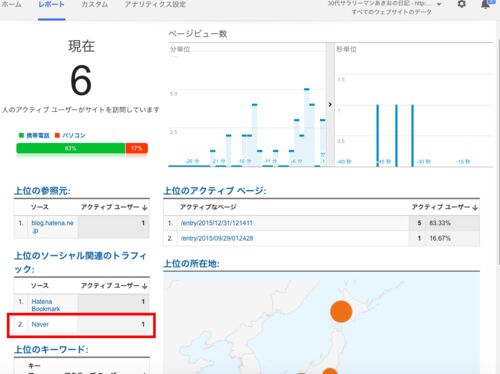Screen dimensions: 500x374
Task: Sort social traffic by active users arrow
Action: [x=144, y=286]
